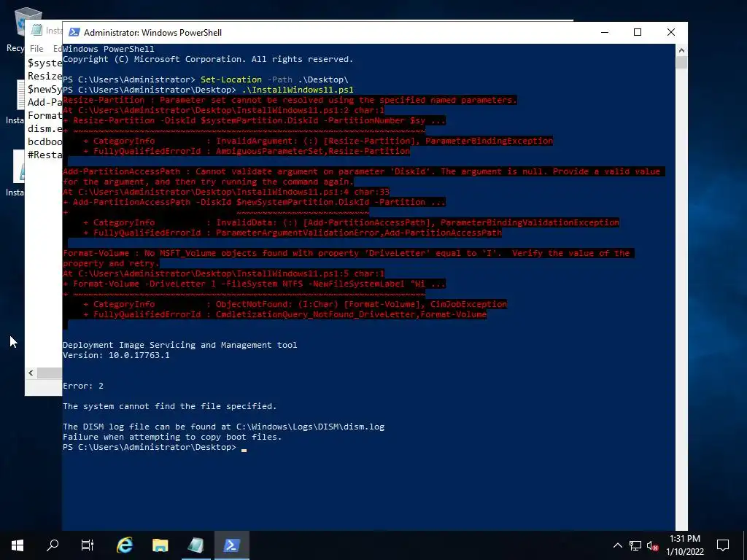Launch Internet Explorer from taskbar
Viewport: 747px width, 560px height.
click(125, 545)
